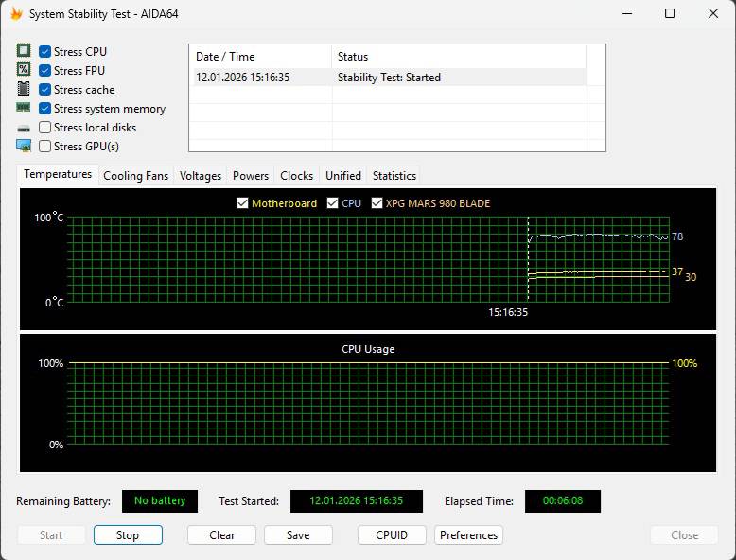Switch to the Cooling Fans tab

click(x=135, y=176)
